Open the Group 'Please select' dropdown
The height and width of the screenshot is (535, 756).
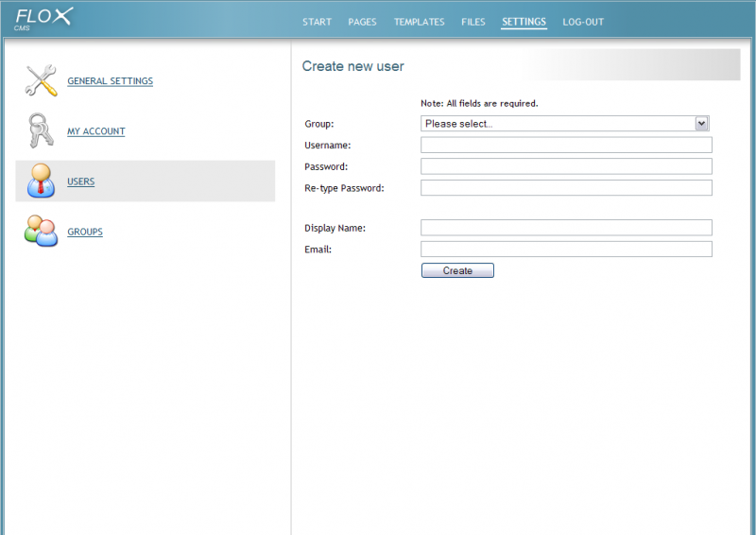[564, 124]
